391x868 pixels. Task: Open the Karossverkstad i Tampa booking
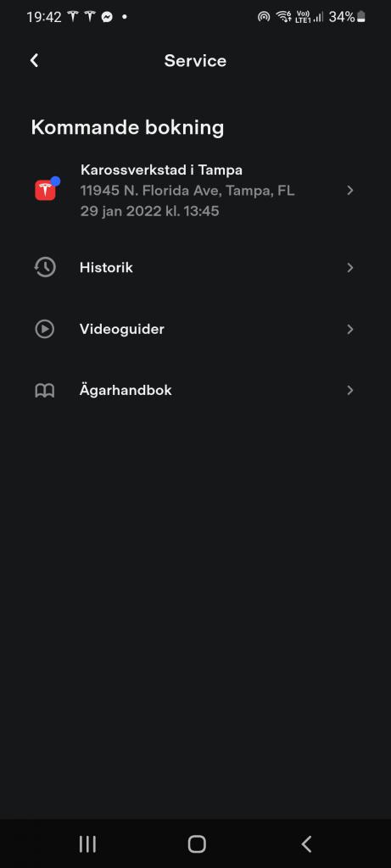click(x=195, y=190)
